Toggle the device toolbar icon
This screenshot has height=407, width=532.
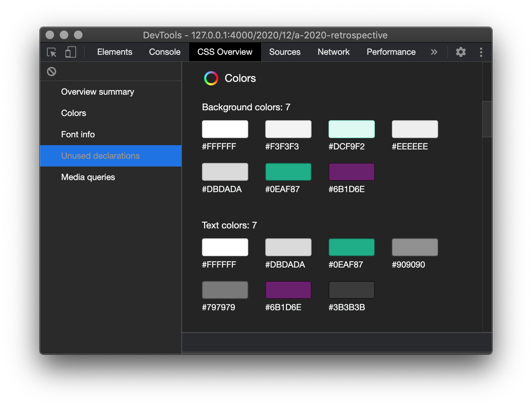[x=70, y=52]
